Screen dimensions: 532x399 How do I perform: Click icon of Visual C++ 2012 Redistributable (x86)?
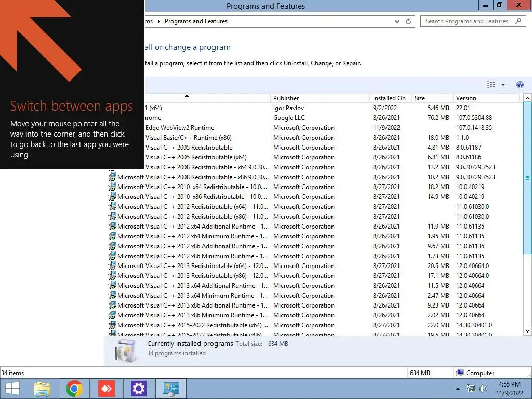click(x=112, y=217)
